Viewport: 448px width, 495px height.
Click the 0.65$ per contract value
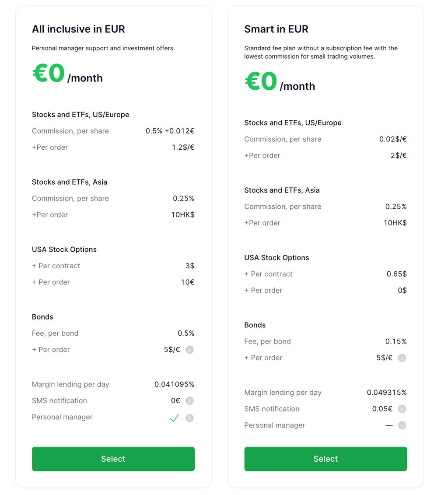point(396,274)
